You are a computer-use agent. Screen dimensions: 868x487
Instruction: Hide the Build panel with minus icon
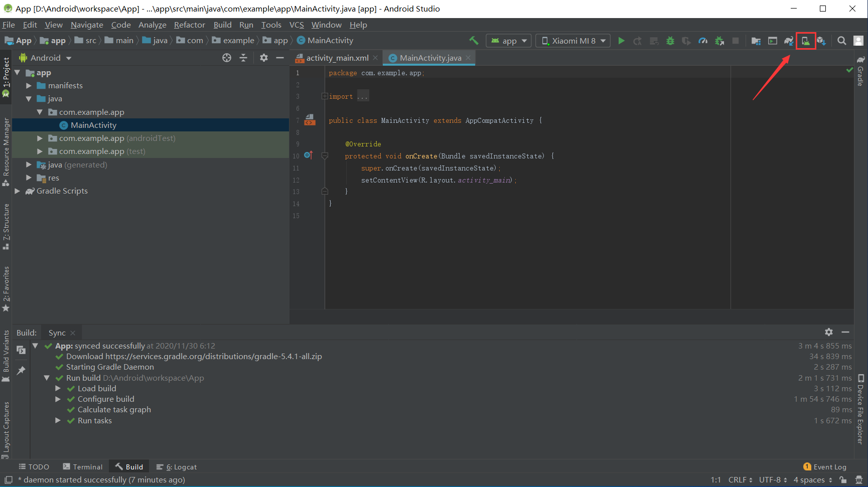point(845,332)
